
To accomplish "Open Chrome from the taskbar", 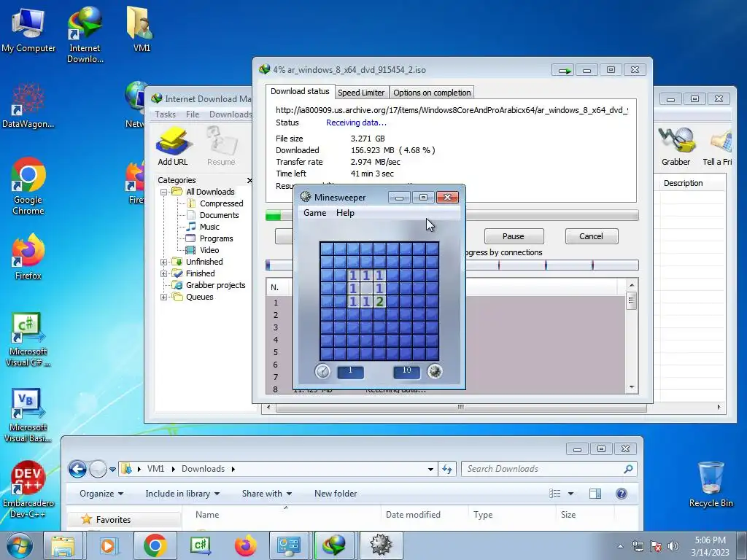I will click(x=155, y=545).
